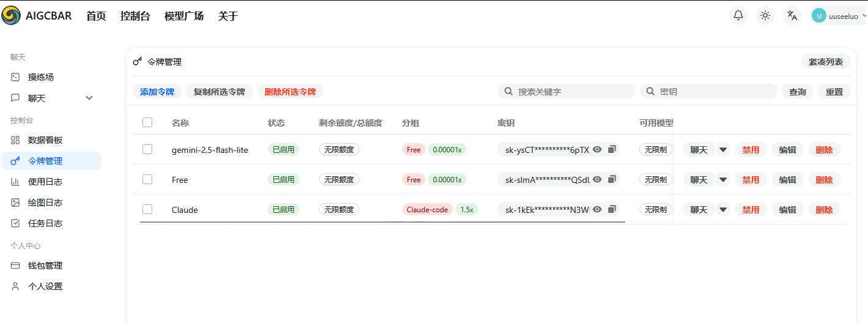
Task: Click the horizontal scrollbar under the table
Action: pyautogui.click(x=382, y=222)
